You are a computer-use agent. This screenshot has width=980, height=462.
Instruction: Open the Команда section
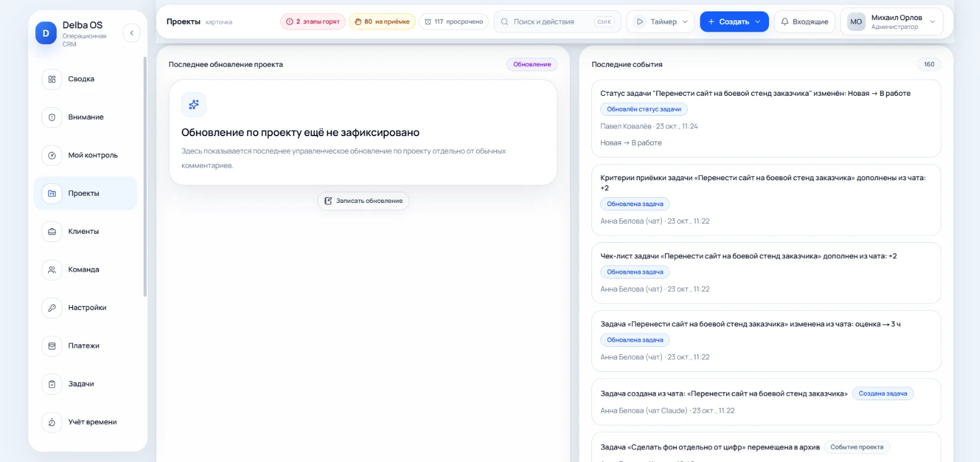pos(86,270)
